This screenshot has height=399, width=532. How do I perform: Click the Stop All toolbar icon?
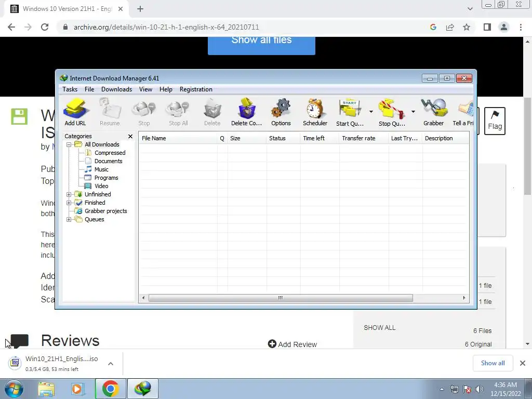point(178,112)
